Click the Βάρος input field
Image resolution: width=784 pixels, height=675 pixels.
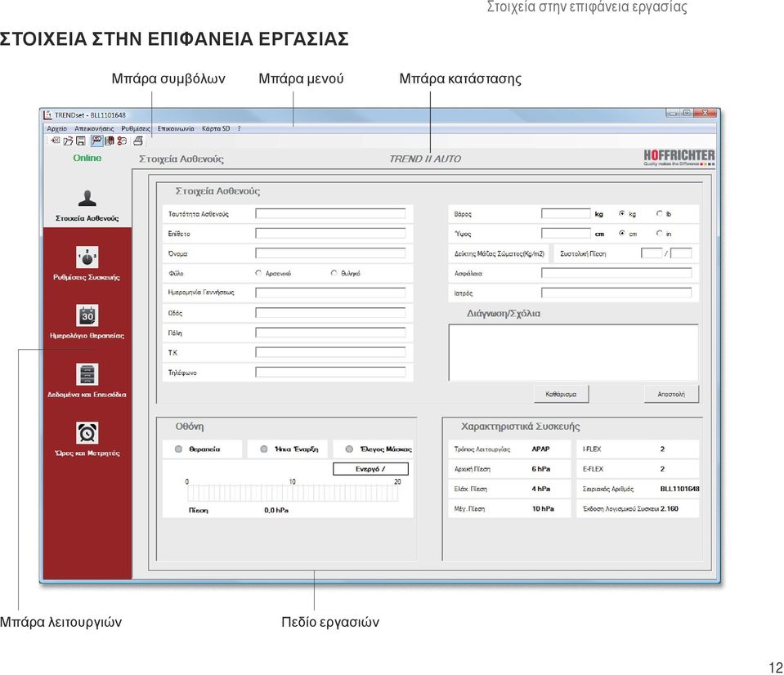566,213
